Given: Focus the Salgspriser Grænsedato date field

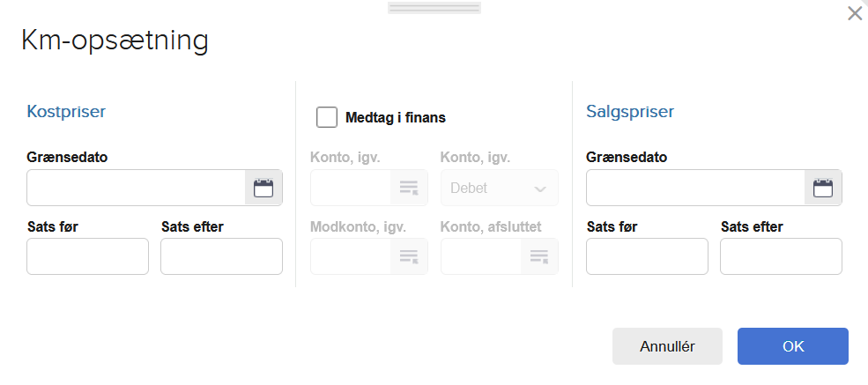Looking at the screenshot, I should tap(695, 188).
